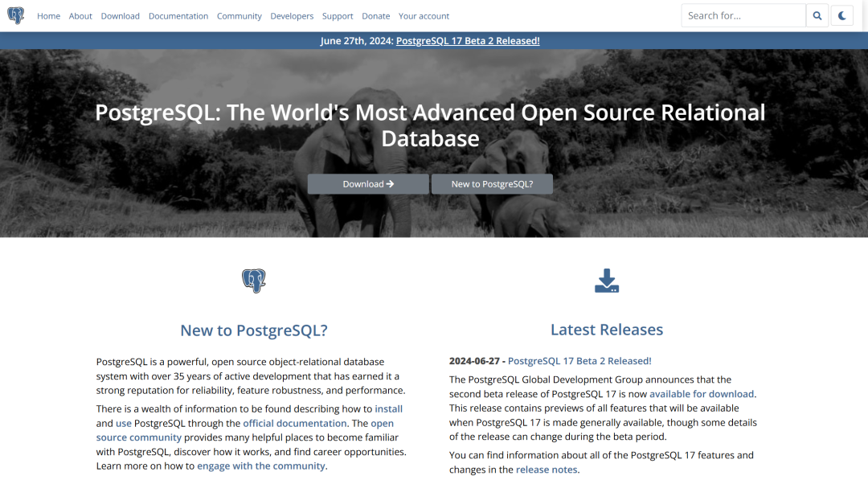Click the June 27th, 2024 banner date text
This screenshot has width=868, height=480.
[x=357, y=40]
